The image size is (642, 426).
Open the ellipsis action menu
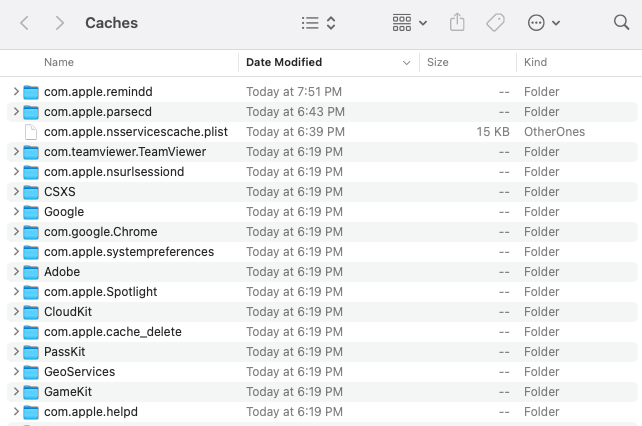click(x=544, y=23)
